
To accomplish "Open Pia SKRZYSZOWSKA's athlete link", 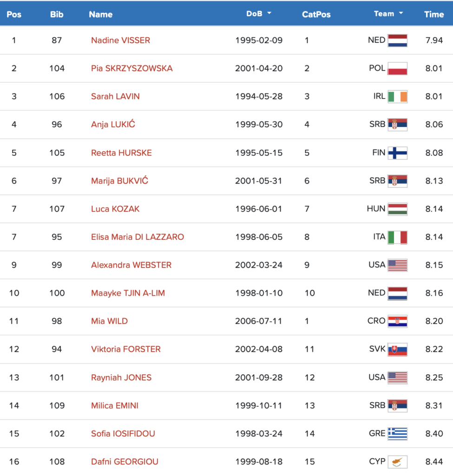I will click(131, 68).
